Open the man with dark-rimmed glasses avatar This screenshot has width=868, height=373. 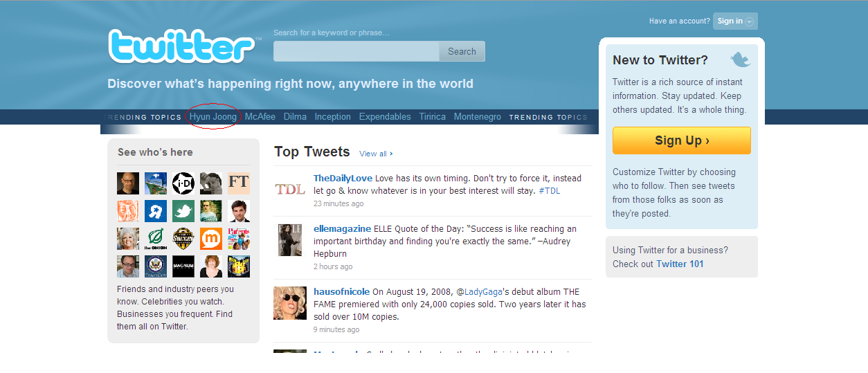pyautogui.click(x=128, y=266)
